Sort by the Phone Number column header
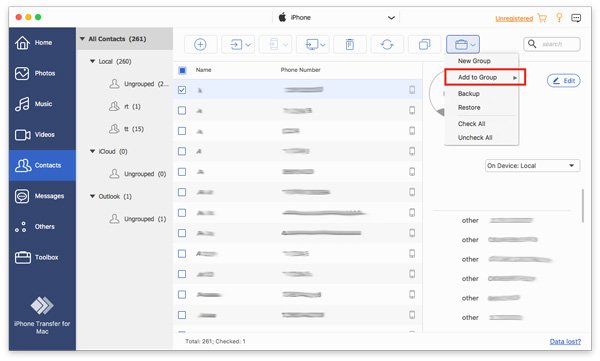Viewport: 600px width, 361px height. [x=300, y=70]
